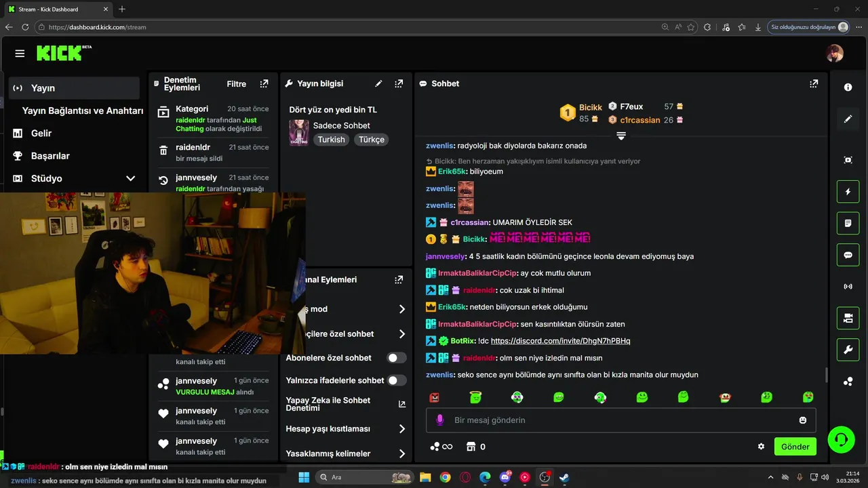Toggle Yalnızca ifadelerle sohbet switch
Image resolution: width=868 pixels, height=488 pixels.
click(x=397, y=380)
